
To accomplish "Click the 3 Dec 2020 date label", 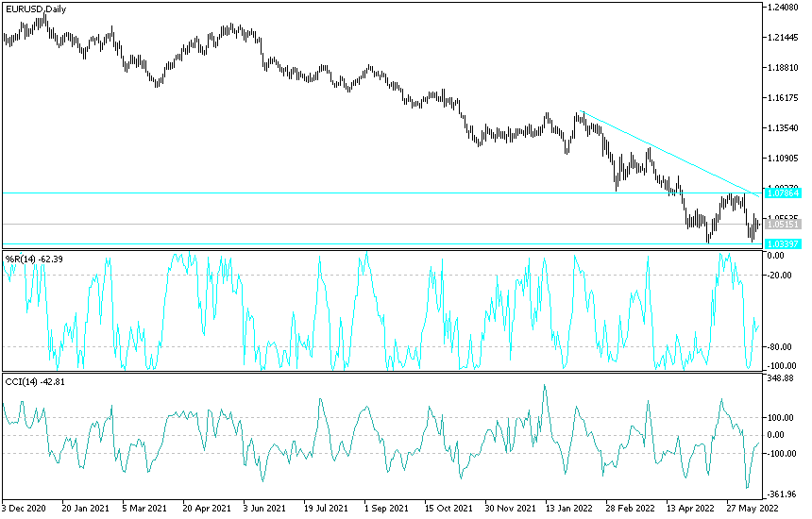I will tap(24, 509).
